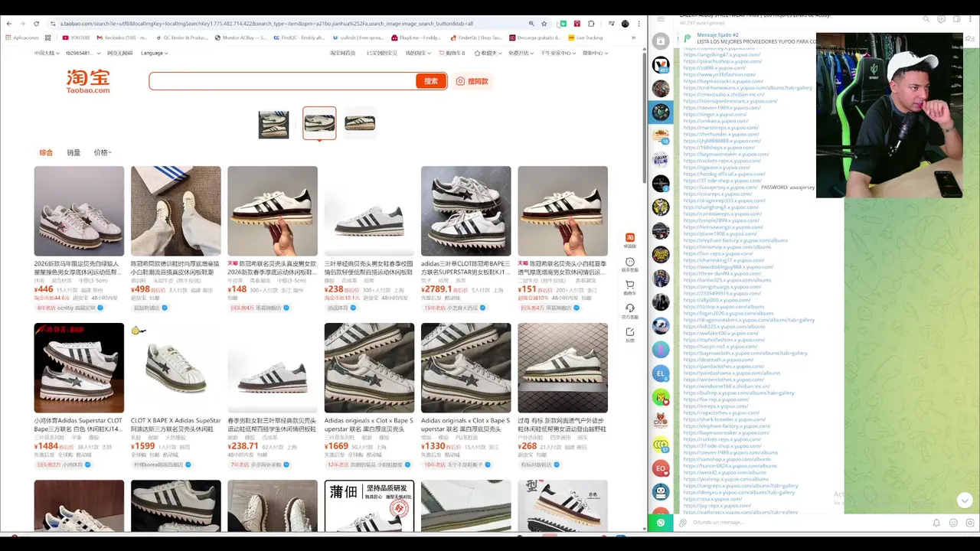
Task: Switch to the 销量 sort tab
Action: pos(73,152)
